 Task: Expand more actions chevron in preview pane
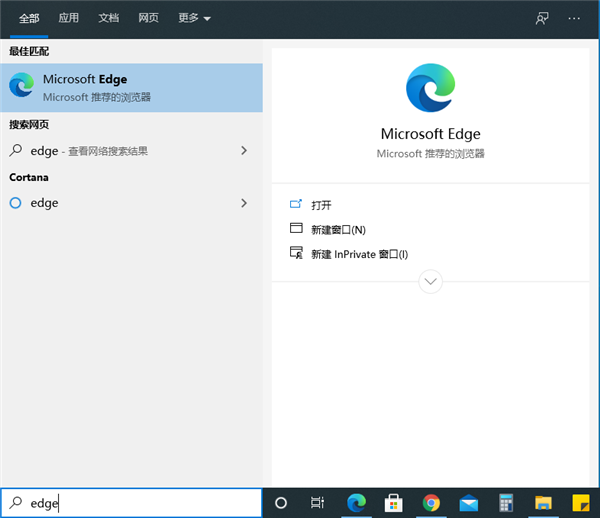[x=430, y=282]
